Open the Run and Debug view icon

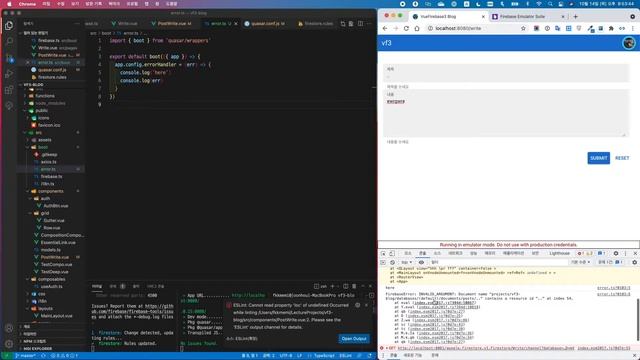tap(9, 74)
